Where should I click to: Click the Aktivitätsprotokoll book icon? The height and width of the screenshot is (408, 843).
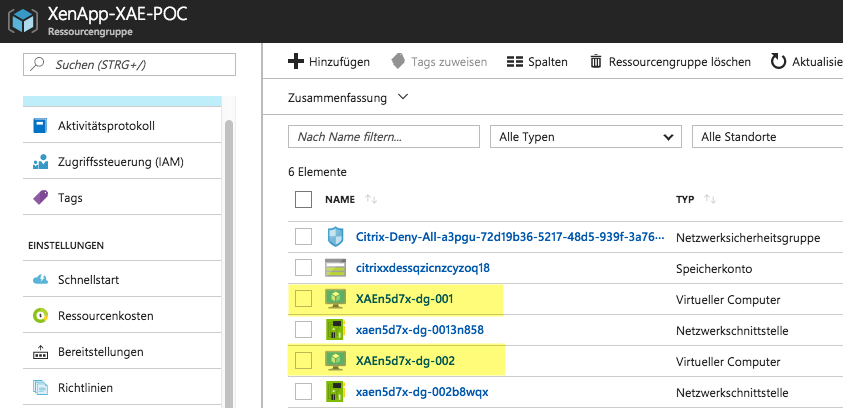pyautogui.click(x=41, y=126)
